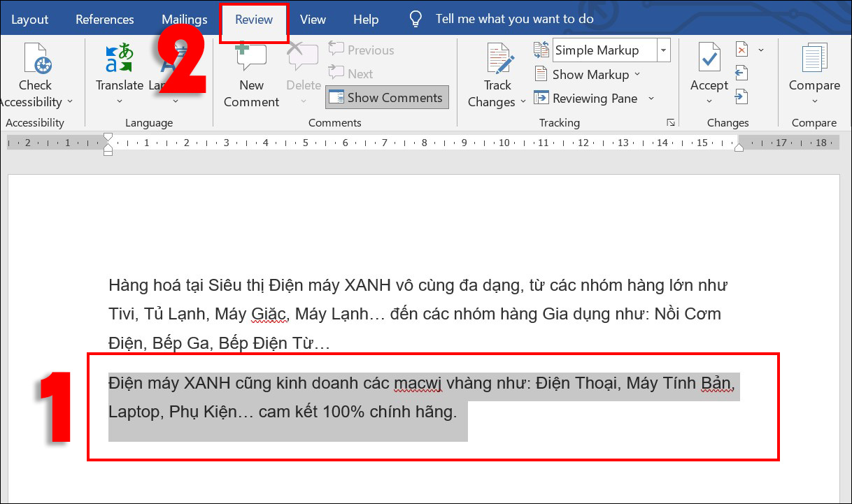
Task: Toggle the Show Comments button
Action: click(387, 98)
